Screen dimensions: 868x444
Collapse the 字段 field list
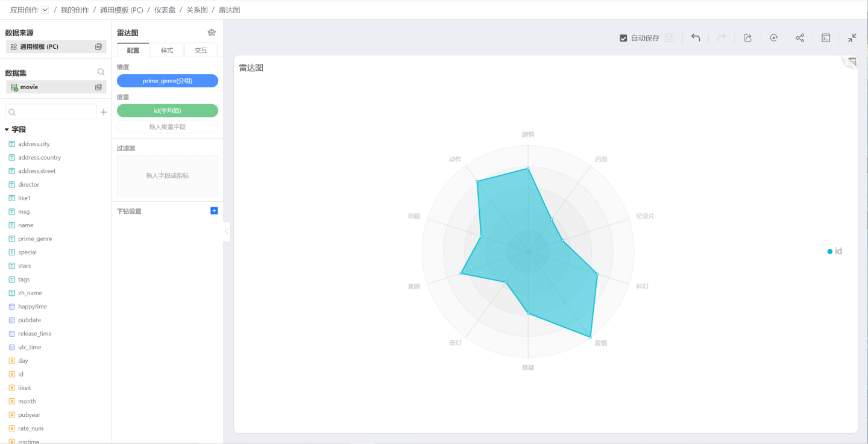[7, 130]
